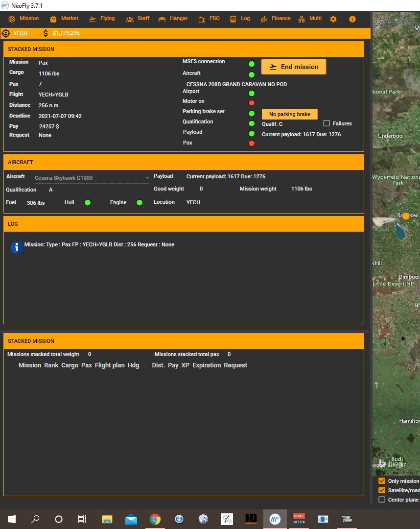Click the dollar sign balance icon
This screenshot has height=529, width=420.
(x=46, y=33)
